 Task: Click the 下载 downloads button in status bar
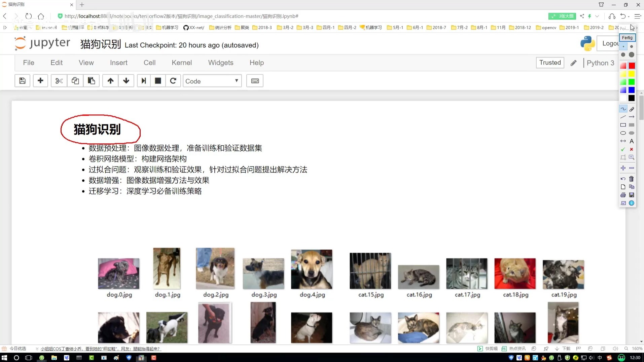click(563, 349)
